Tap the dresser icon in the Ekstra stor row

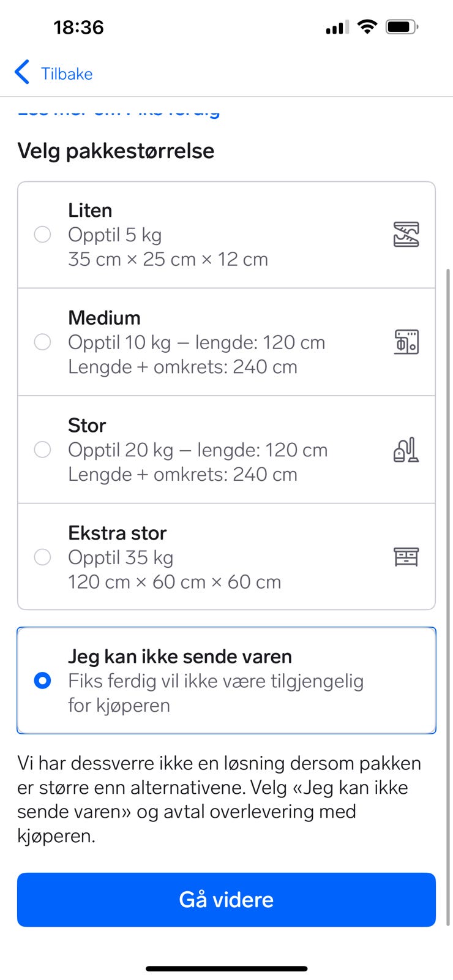click(406, 557)
